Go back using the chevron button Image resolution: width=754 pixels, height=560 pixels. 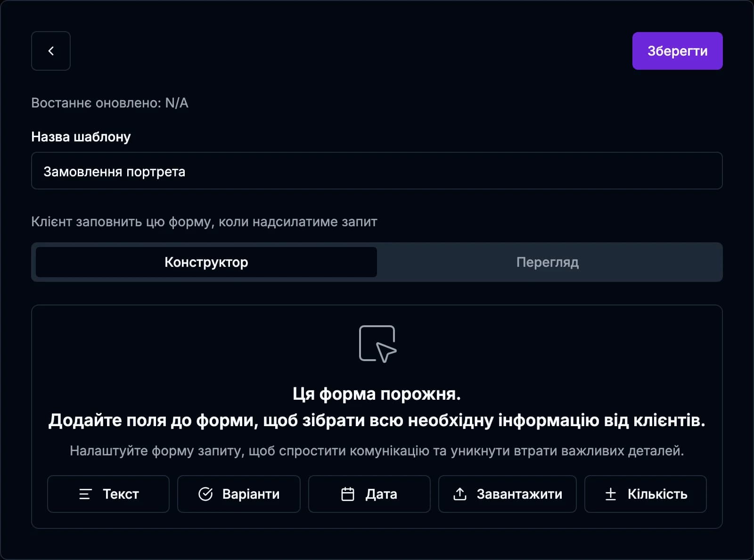(51, 51)
